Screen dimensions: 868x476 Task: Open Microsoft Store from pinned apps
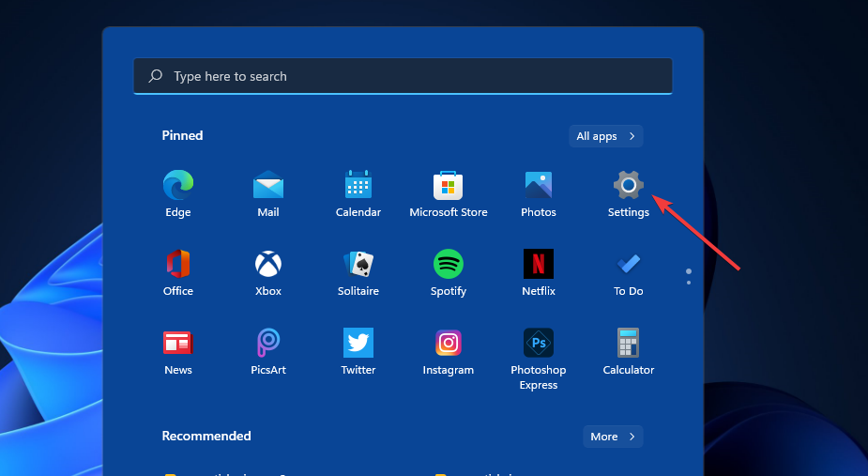[x=448, y=185]
